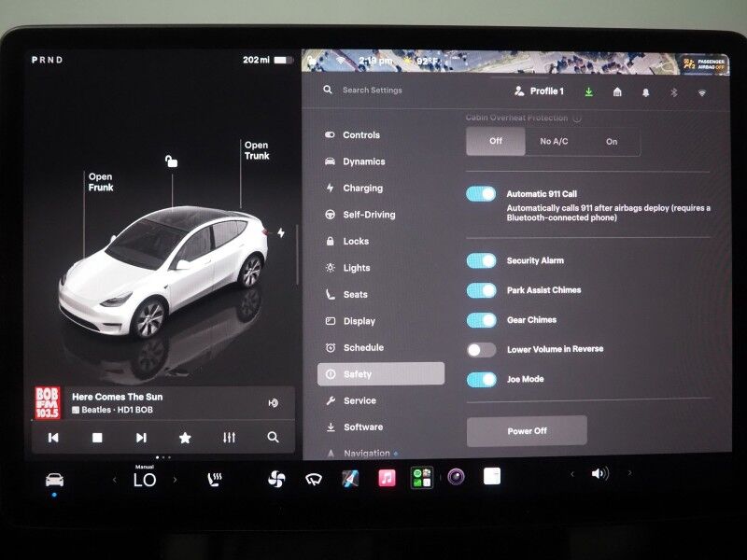
Task: Click the green software download icon
Action: point(589,91)
